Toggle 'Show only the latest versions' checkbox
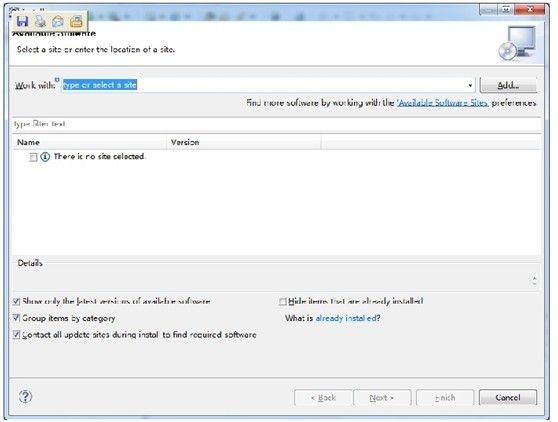Viewport: 558px width, 422px height. tap(16, 302)
